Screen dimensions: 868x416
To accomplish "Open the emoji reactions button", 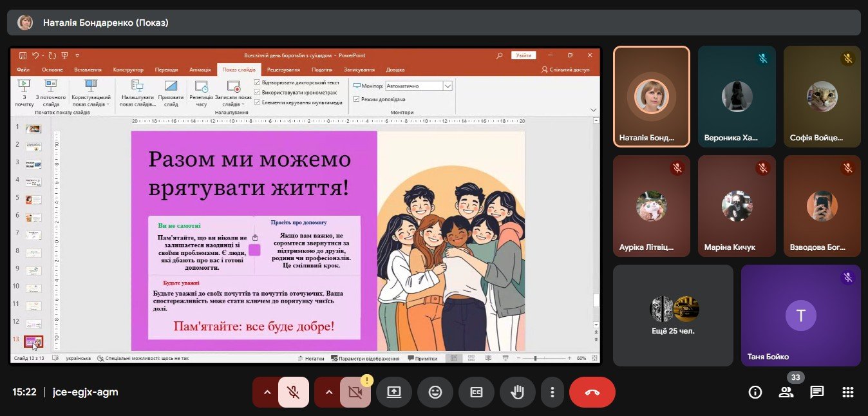I will (435, 392).
